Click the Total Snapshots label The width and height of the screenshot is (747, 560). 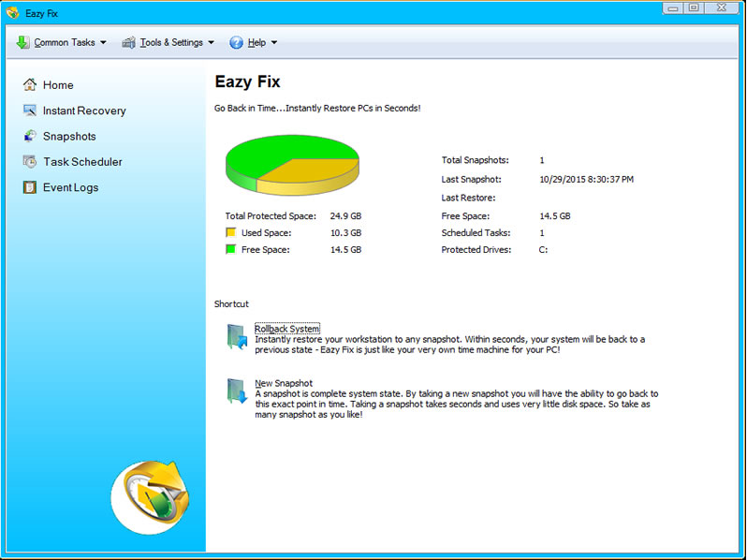pos(475,160)
